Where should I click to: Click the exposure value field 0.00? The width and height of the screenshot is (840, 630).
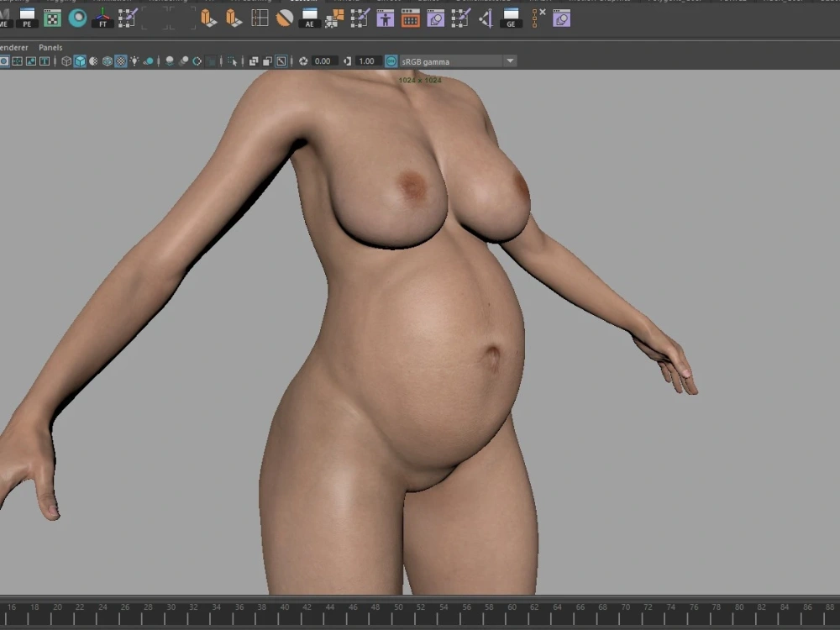324,61
